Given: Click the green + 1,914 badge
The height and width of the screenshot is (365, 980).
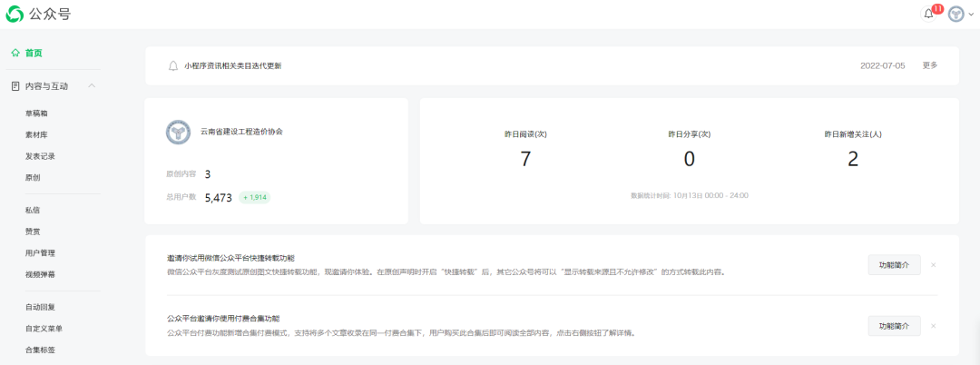Looking at the screenshot, I should pos(255,198).
